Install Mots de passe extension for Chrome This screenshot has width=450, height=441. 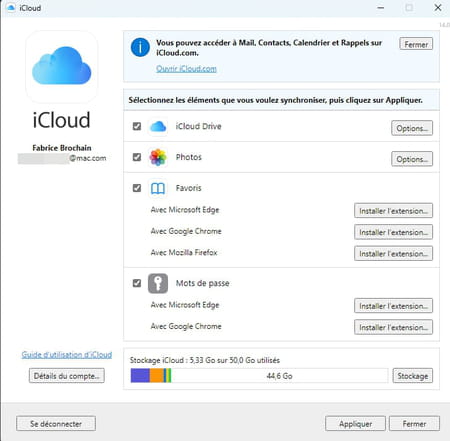pyautogui.click(x=393, y=327)
